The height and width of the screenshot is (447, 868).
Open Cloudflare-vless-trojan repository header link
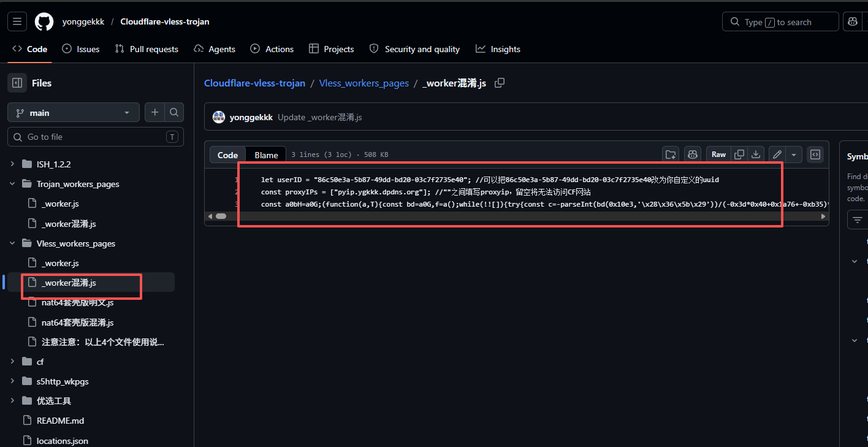tap(165, 22)
